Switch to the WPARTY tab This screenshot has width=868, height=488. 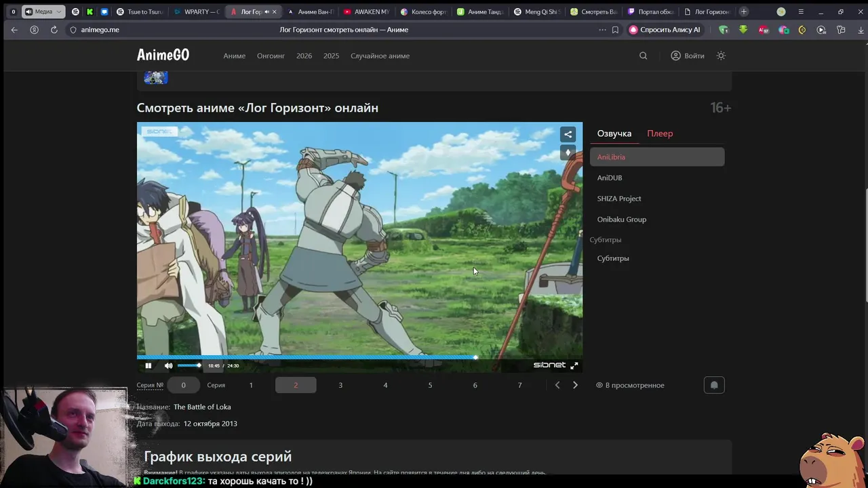[195, 12]
